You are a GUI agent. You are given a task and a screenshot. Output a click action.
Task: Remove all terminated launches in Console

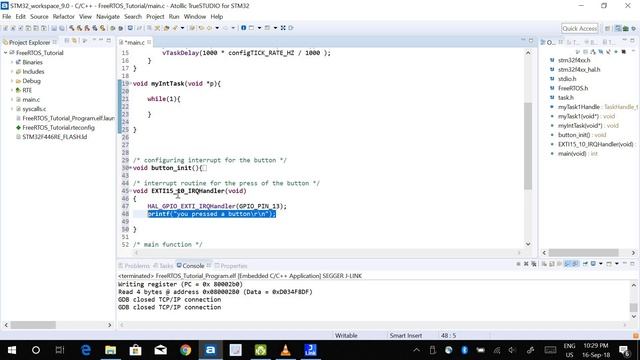(534, 264)
